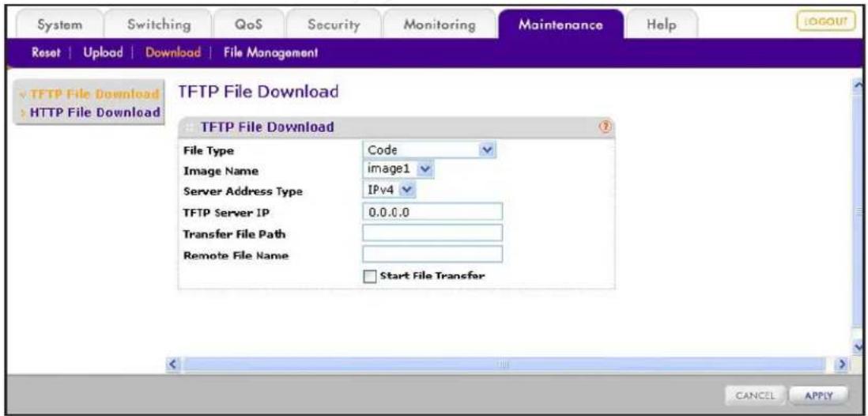868x416 pixels.
Task: Open File Management submenu item
Action: pyautogui.click(x=270, y=53)
